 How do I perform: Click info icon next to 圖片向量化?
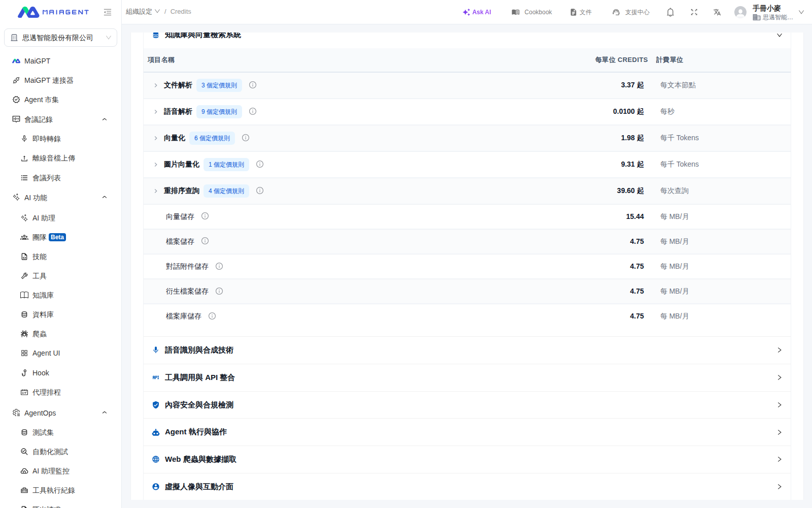[x=260, y=164]
